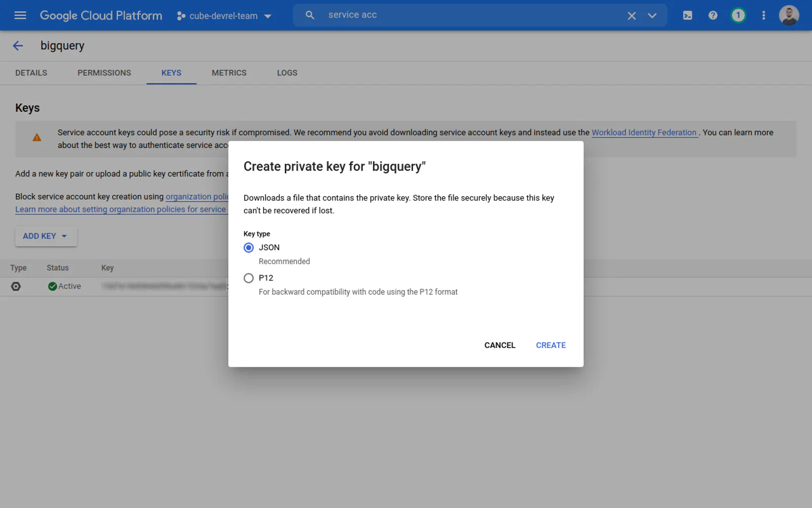Click the search magnifier icon
The height and width of the screenshot is (508, 812).
click(x=310, y=15)
